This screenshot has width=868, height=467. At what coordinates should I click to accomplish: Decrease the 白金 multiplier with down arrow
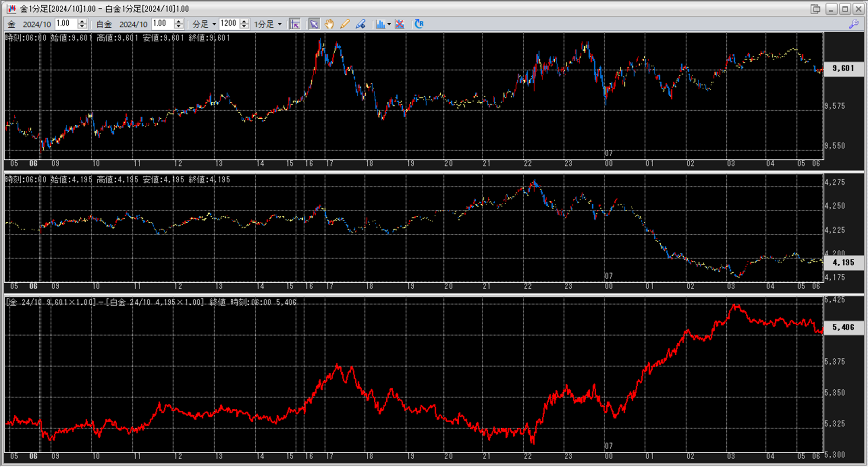tap(178, 27)
